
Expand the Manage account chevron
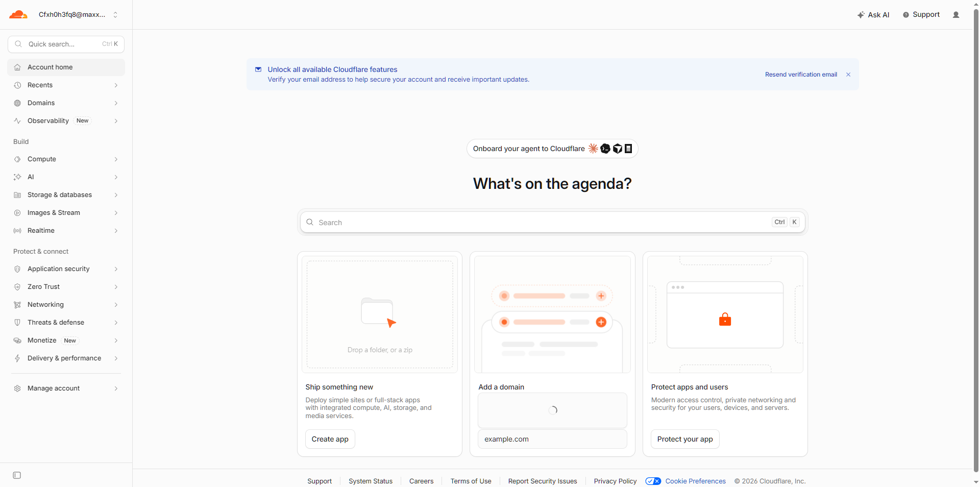[x=116, y=388]
